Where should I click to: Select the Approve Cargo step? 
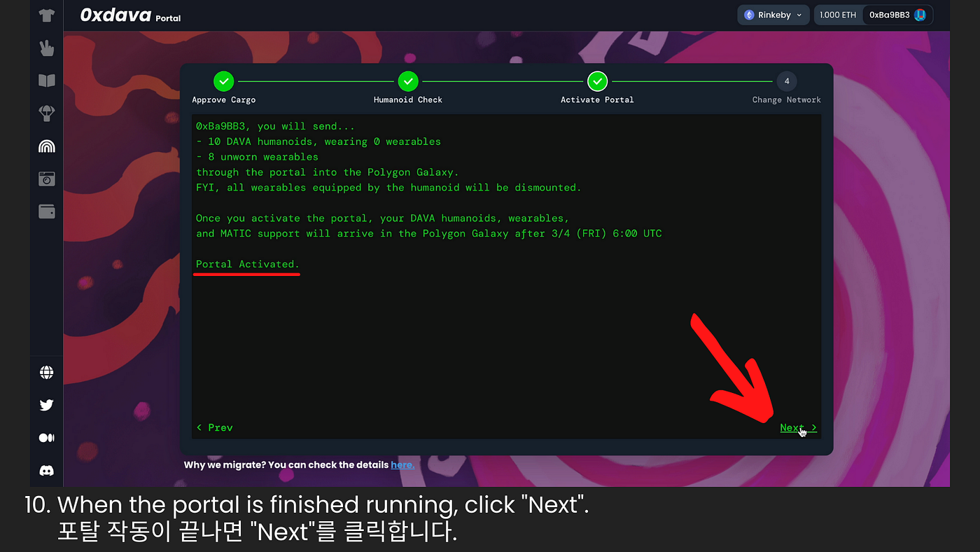point(224,88)
